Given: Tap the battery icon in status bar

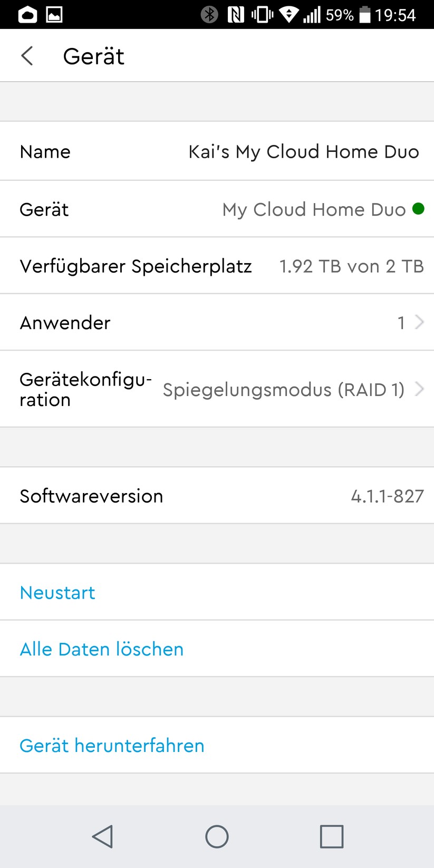Looking at the screenshot, I should [x=365, y=14].
